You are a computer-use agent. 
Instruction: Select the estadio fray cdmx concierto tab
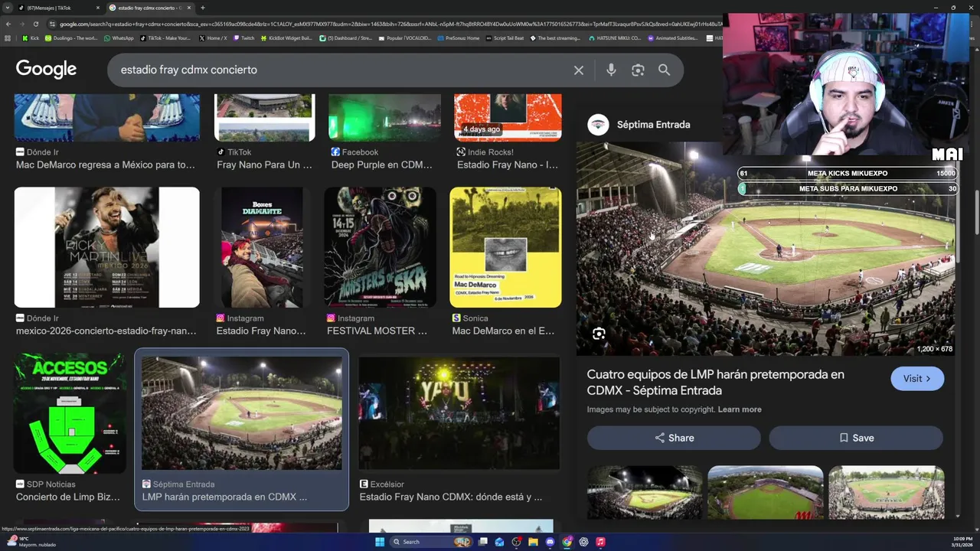coord(149,8)
